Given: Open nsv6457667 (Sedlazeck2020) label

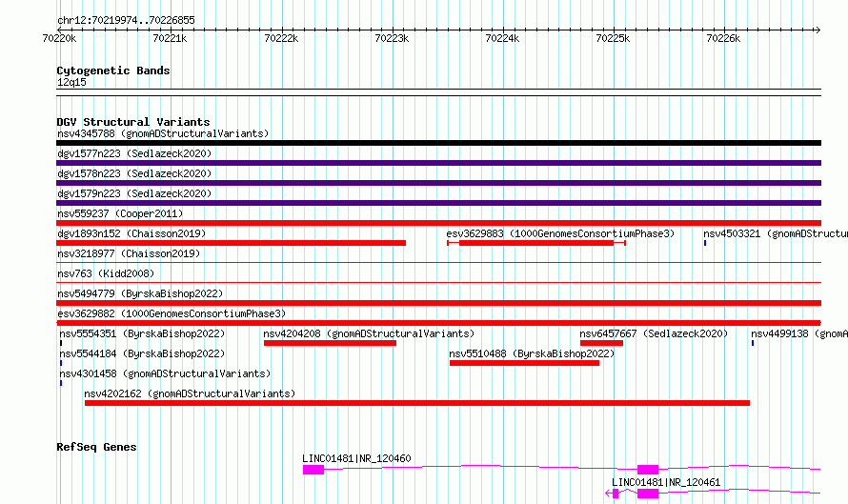Looking at the screenshot, I should (654, 333).
